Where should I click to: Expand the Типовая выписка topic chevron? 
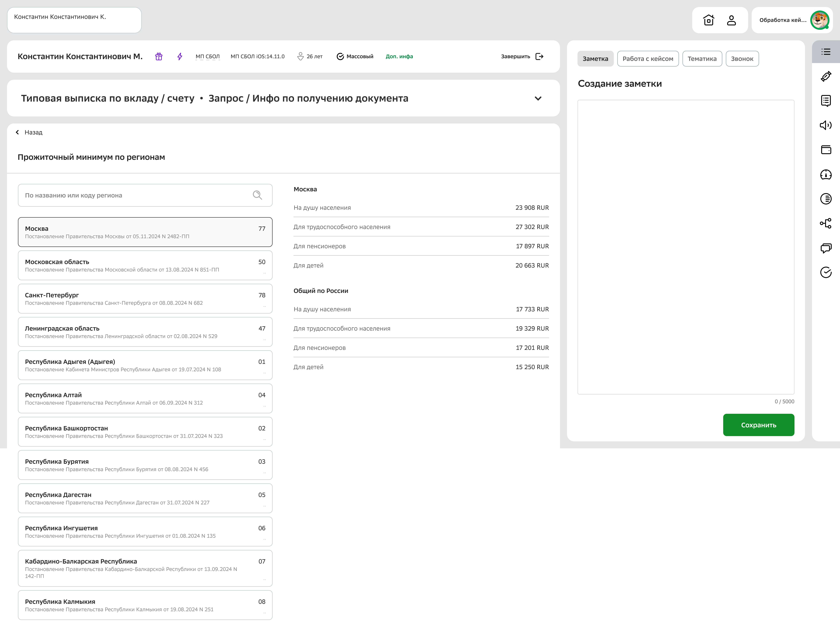pos(538,98)
